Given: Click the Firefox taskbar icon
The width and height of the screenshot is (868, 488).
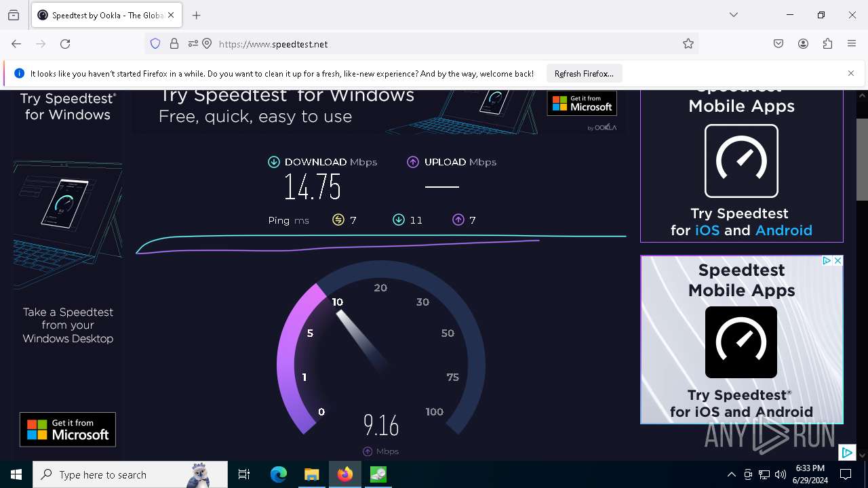Looking at the screenshot, I should pyautogui.click(x=345, y=474).
